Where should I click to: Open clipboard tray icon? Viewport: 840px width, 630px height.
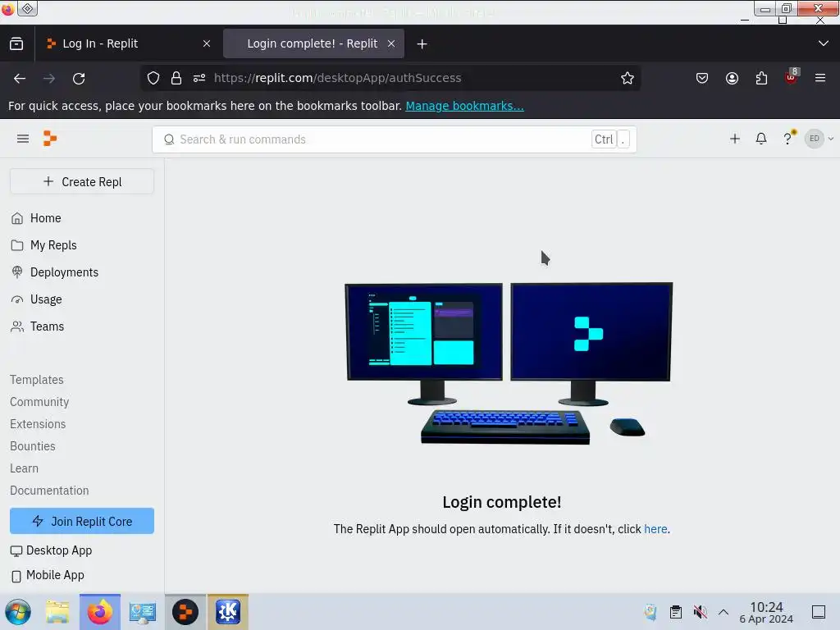click(x=676, y=612)
